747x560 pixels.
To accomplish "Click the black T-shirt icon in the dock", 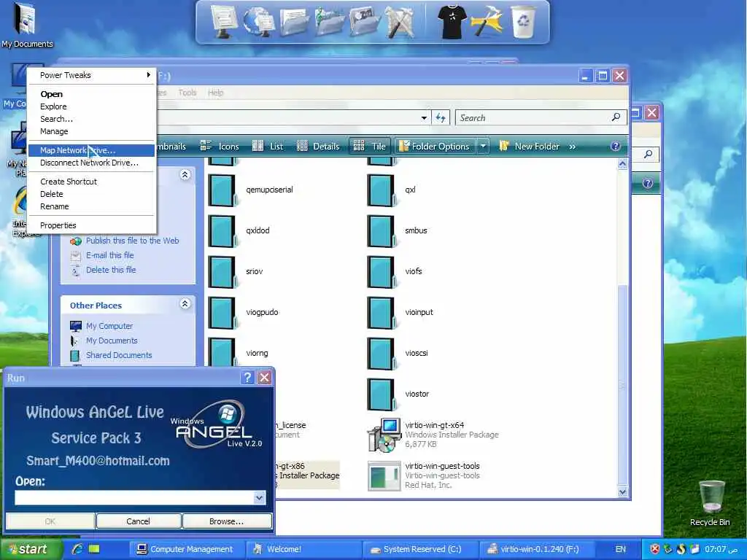I will coord(452,22).
